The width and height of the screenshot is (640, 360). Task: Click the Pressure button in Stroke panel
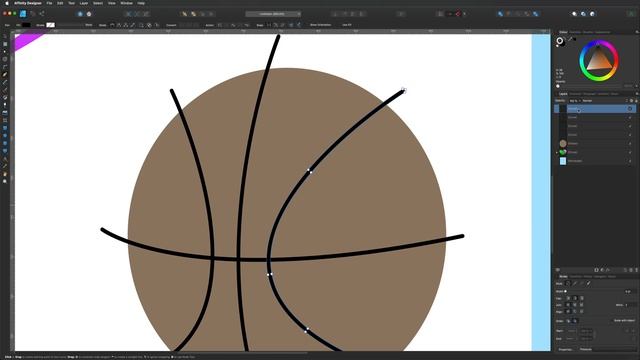[586, 349]
